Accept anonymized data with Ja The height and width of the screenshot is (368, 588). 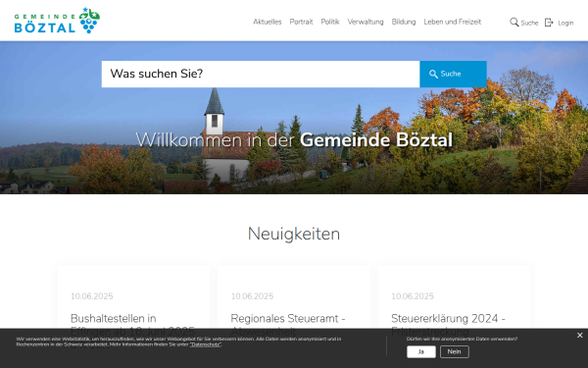tap(421, 352)
